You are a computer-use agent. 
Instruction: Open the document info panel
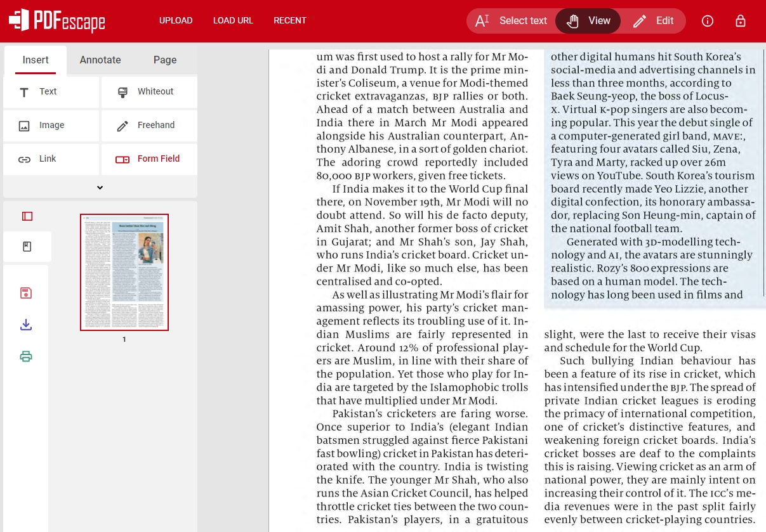[x=708, y=21]
